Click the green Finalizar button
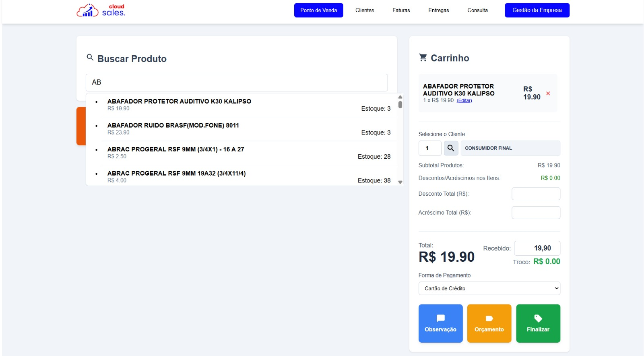Viewport: 644px width, 356px height. pyautogui.click(x=538, y=323)
